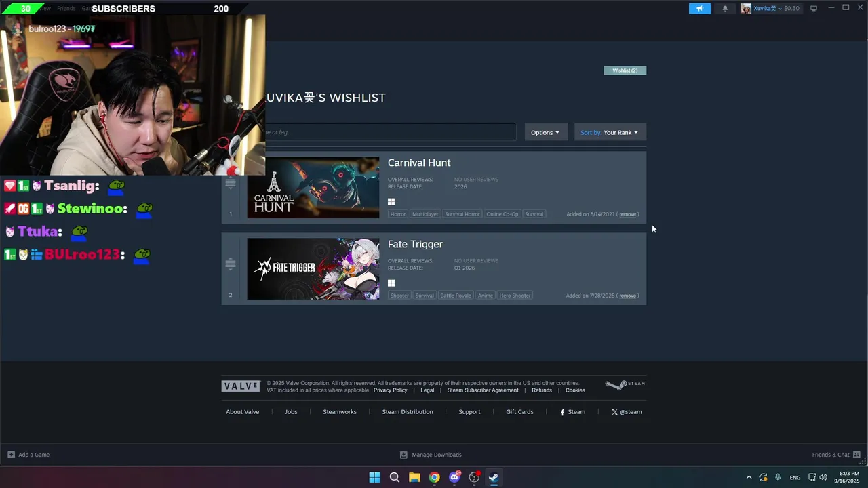Open Steam's Facebook page link
The height and width of the screenshot is (488, 868).
click(x=572, y=412)
